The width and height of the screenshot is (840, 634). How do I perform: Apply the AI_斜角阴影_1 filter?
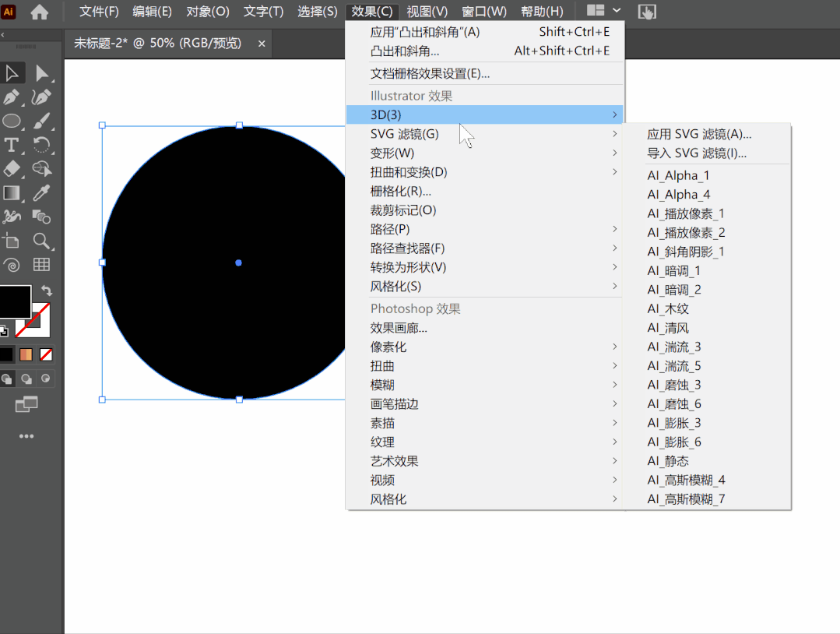tap(707, 252)
